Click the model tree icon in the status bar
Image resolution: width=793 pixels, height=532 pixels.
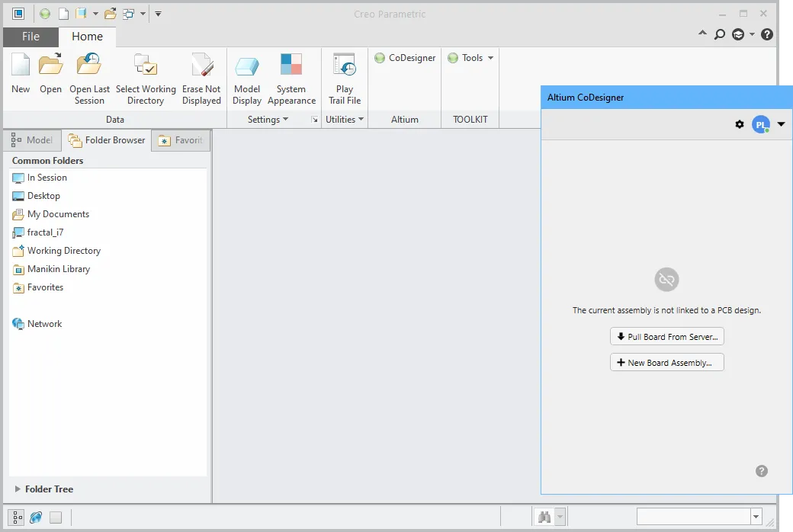click(x=17, y=517)
